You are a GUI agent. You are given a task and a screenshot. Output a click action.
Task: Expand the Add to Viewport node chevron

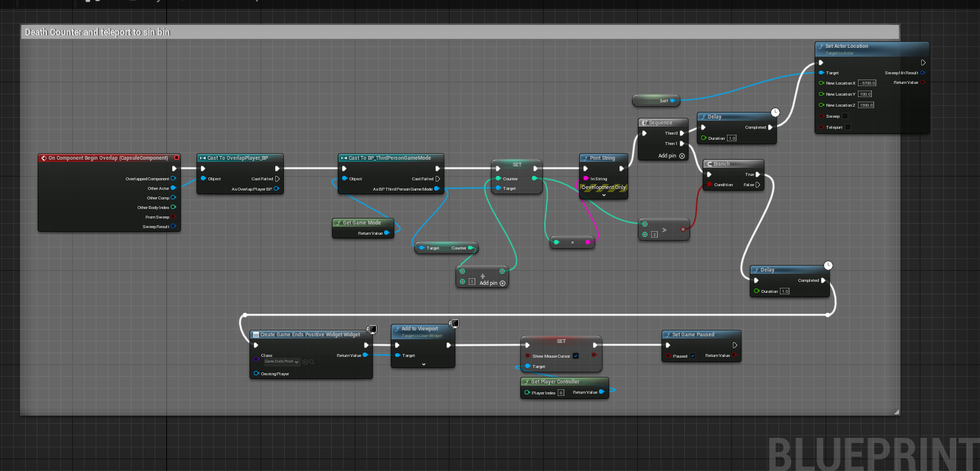point(423,364)
